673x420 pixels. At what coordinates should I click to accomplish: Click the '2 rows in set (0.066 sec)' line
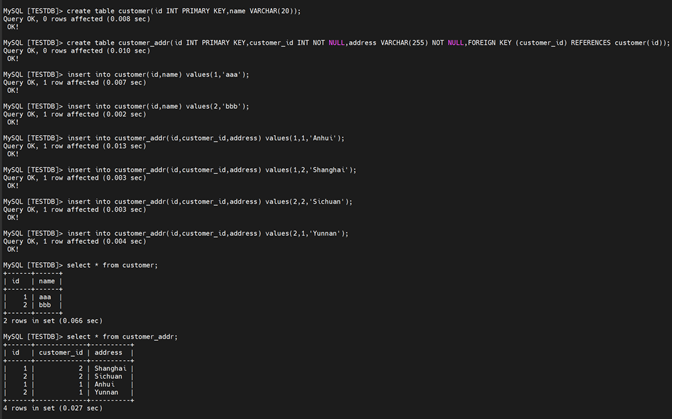(52, 321)
